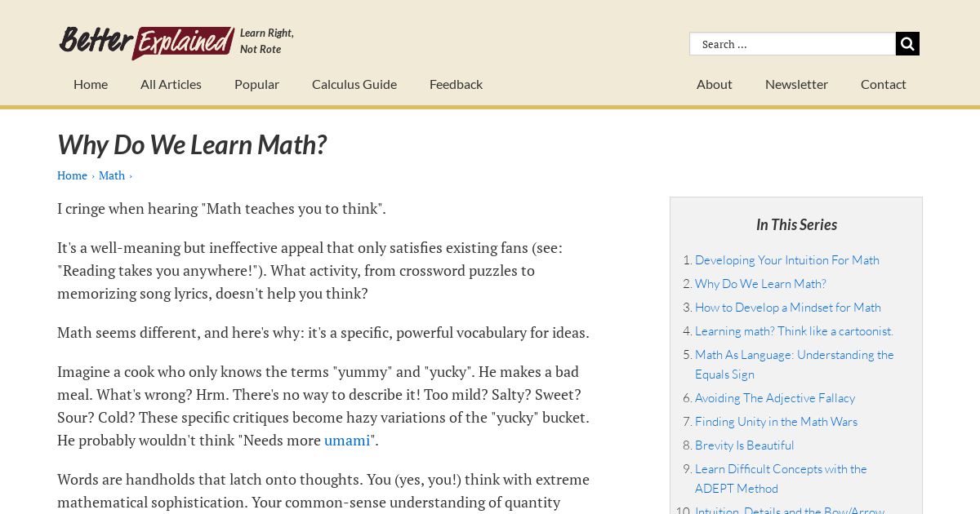
Task: Open the Calculus Guide nav item
Action: tap(354, 84)
